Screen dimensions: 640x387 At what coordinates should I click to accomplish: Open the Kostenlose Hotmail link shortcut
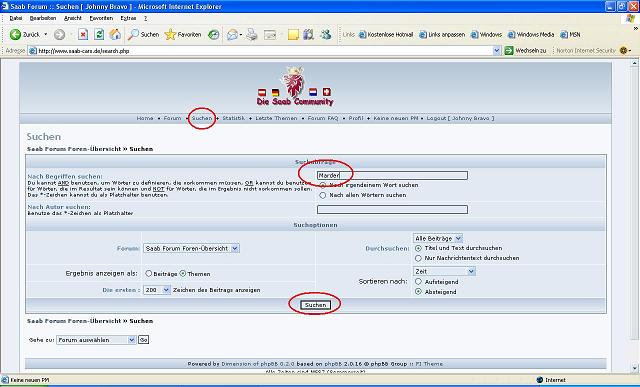pyautogui.click(x=386, y=35)
